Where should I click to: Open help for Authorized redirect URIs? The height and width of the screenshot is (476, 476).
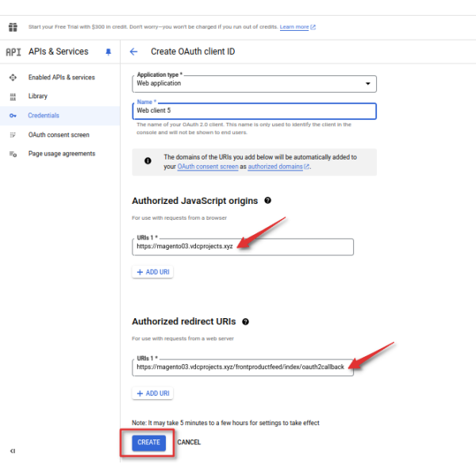pyautogui.click(x=245, y=321)
